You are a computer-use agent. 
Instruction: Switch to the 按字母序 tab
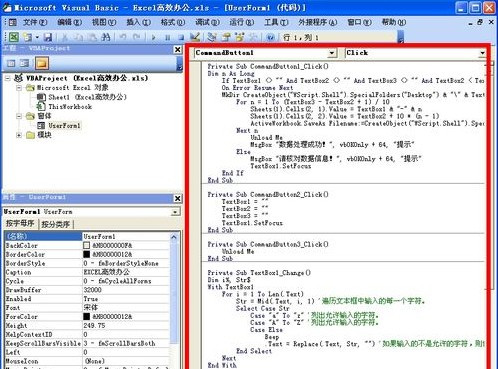(x=20, y=224)
